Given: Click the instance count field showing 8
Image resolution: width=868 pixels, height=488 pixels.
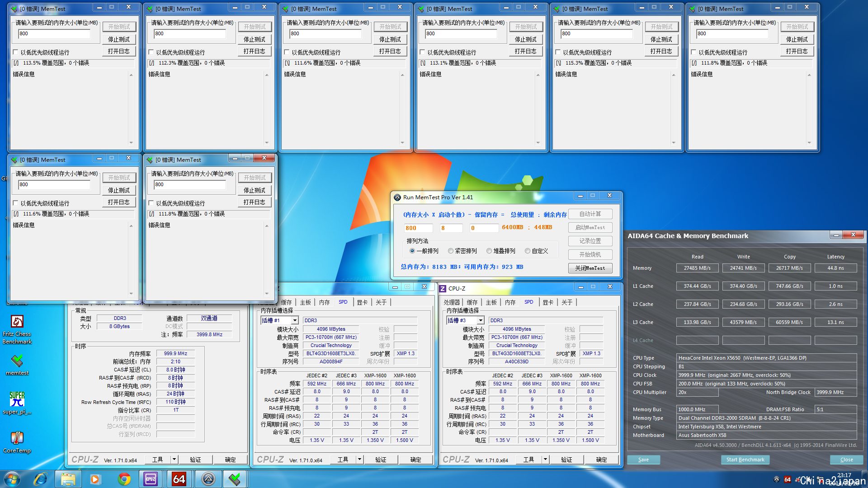Looking at the screenshot, I should click(451, 228).
